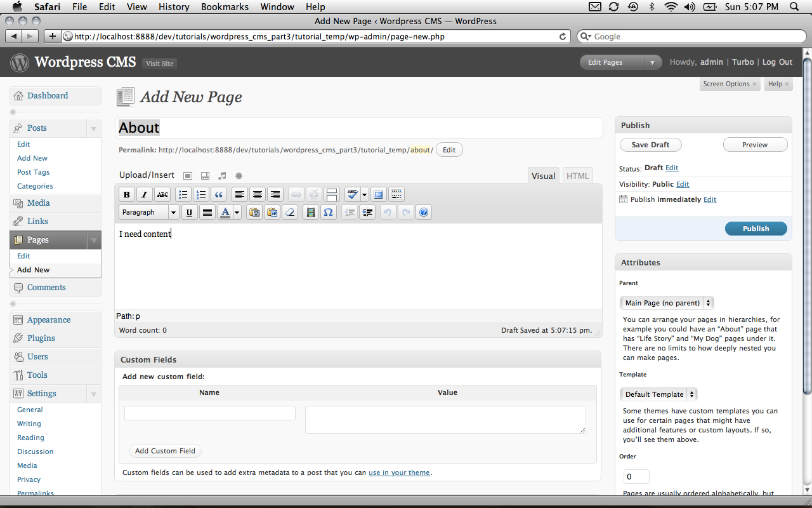
Task: Align text center
Action: coord(257,194)
